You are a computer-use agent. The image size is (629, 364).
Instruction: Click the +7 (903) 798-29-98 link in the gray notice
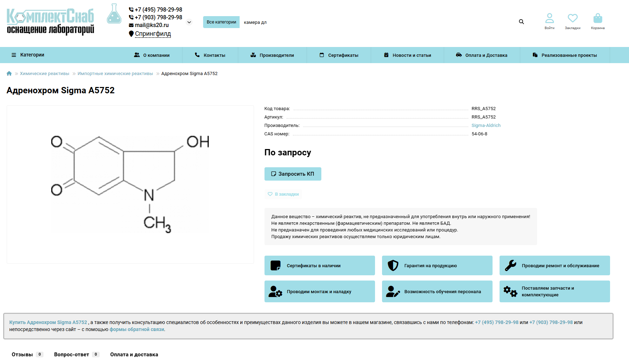(551, 322)
